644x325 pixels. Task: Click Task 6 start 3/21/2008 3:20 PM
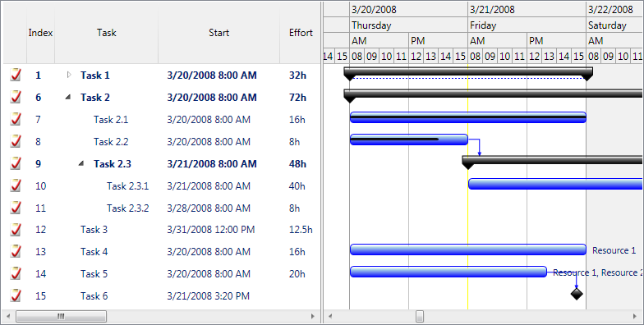tap(209, 296)
